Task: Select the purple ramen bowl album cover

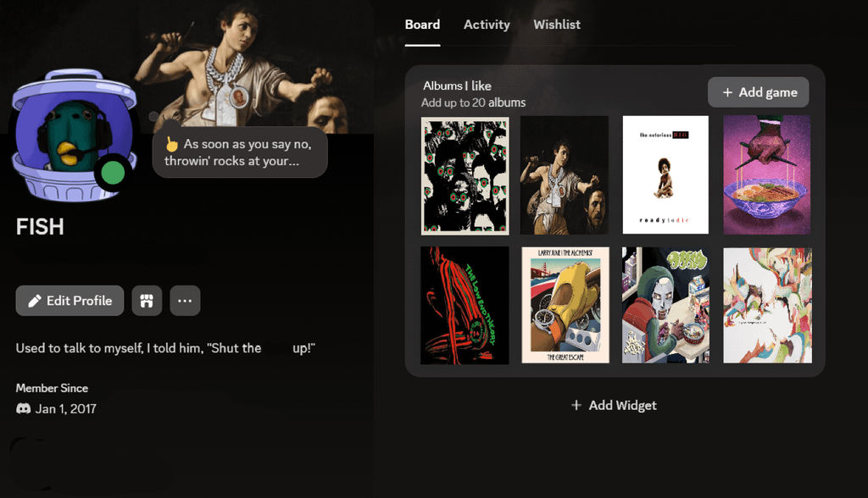Action: (x=766, y=174)
